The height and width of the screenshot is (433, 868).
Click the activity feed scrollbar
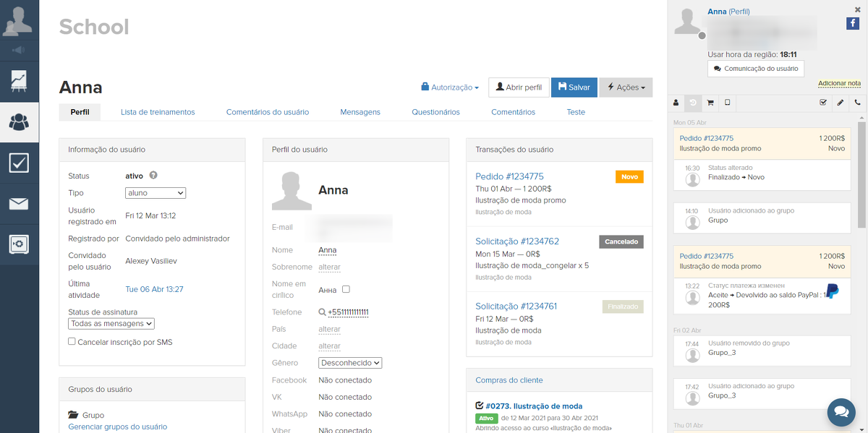pyautogui.click(x=861, y=173)
